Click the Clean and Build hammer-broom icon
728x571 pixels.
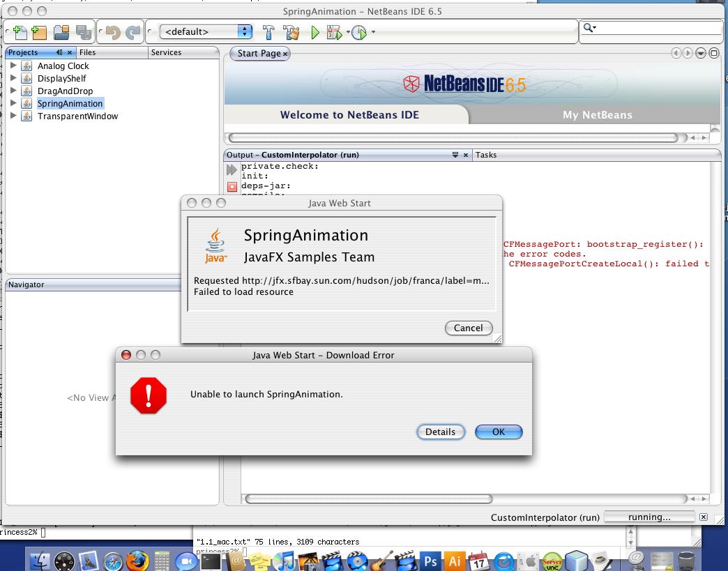(291, 32)
